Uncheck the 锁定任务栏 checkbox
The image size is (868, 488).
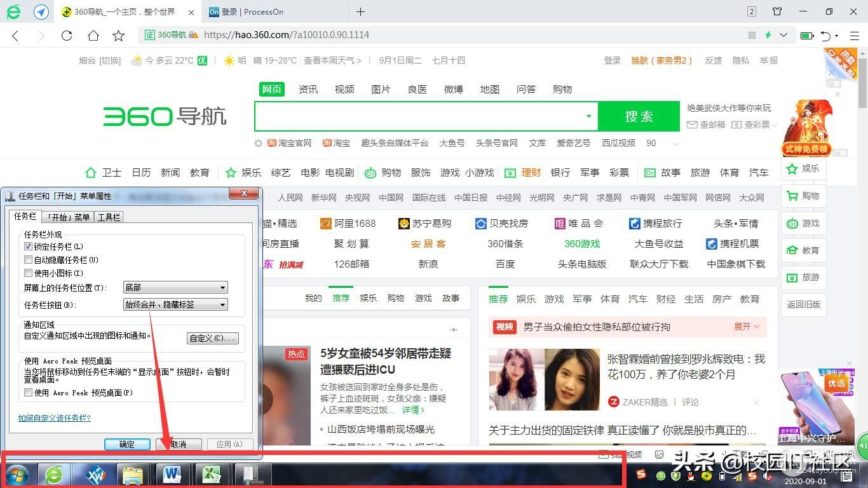pos(28,247)
